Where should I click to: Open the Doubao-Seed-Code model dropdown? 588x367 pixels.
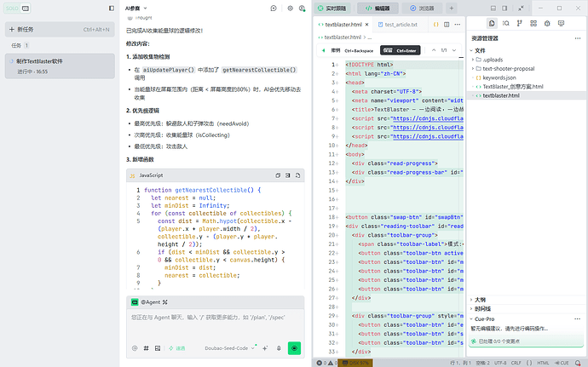click(x=229, y=348)
